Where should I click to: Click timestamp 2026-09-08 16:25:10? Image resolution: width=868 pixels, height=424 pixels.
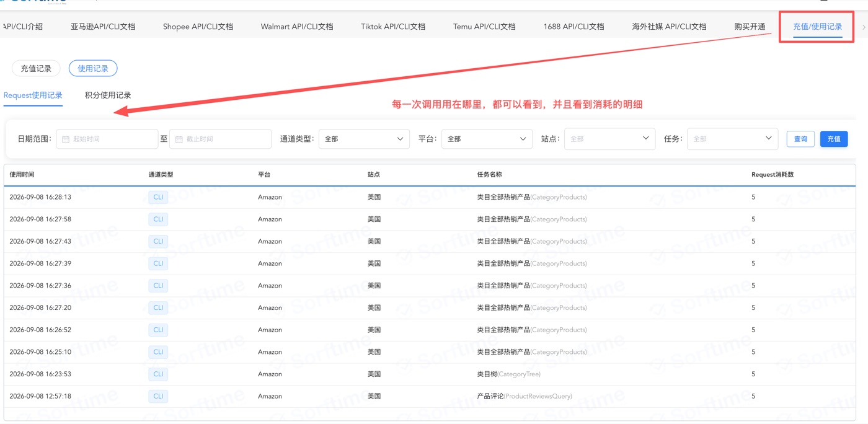pos(40,352)
